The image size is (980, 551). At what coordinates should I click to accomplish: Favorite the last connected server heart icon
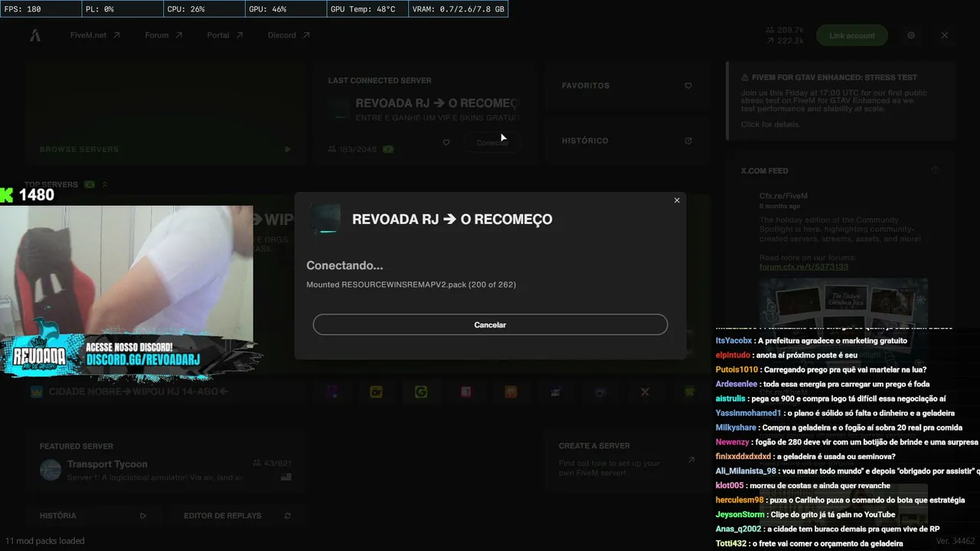[446, 142]
